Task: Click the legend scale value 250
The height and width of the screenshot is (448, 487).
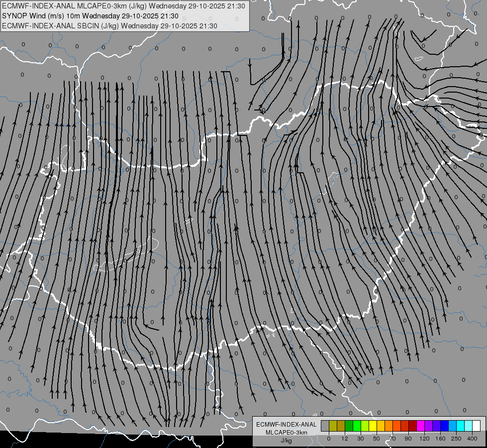Action: point(456,439)
